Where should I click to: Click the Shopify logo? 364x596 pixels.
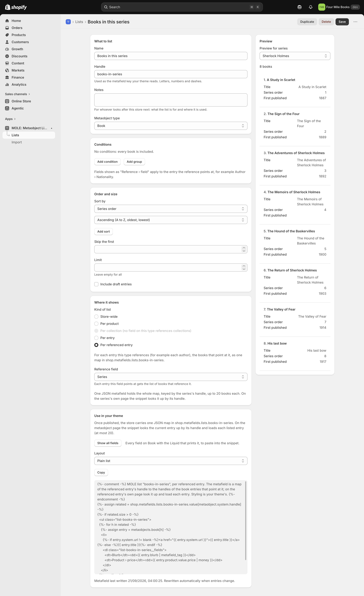click(x=16, y=7)
